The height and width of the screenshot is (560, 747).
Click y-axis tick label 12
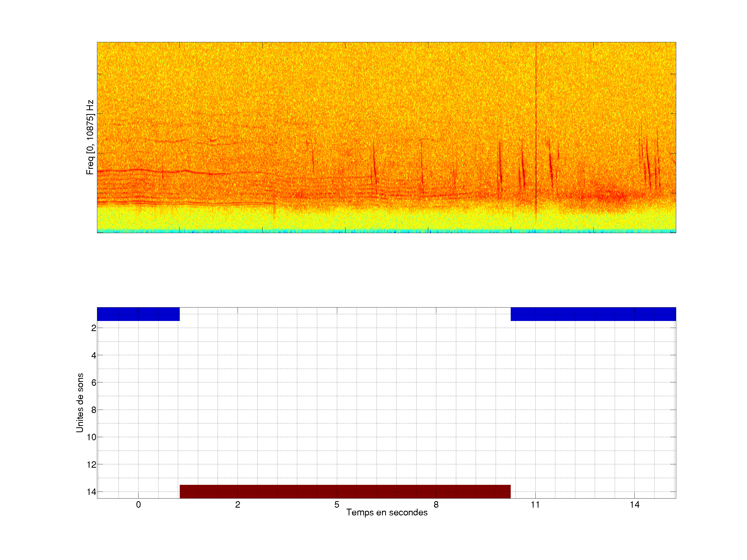(x=92, y=465)
